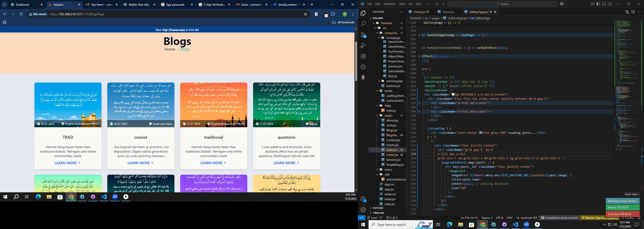Open the Explorer panel's more actions ellipsis
Viewport: 644px width, 229px height.
(x=401, y=12)
